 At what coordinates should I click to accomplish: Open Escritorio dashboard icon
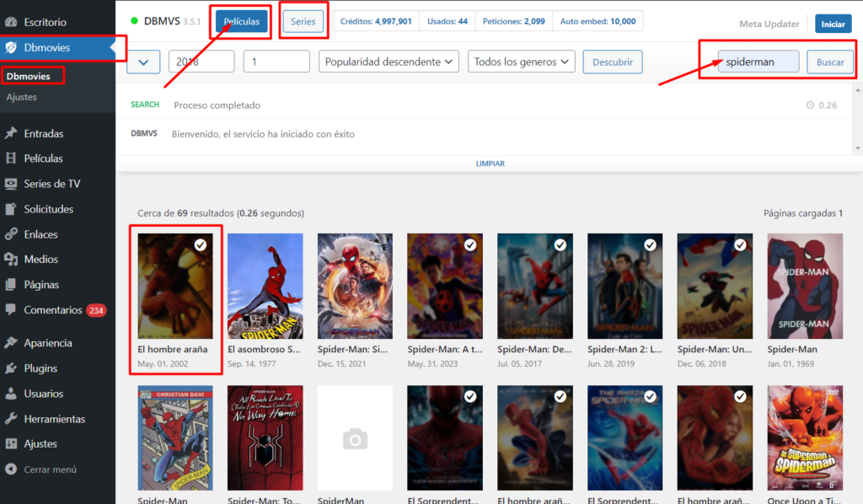click(x=11, y=22)
